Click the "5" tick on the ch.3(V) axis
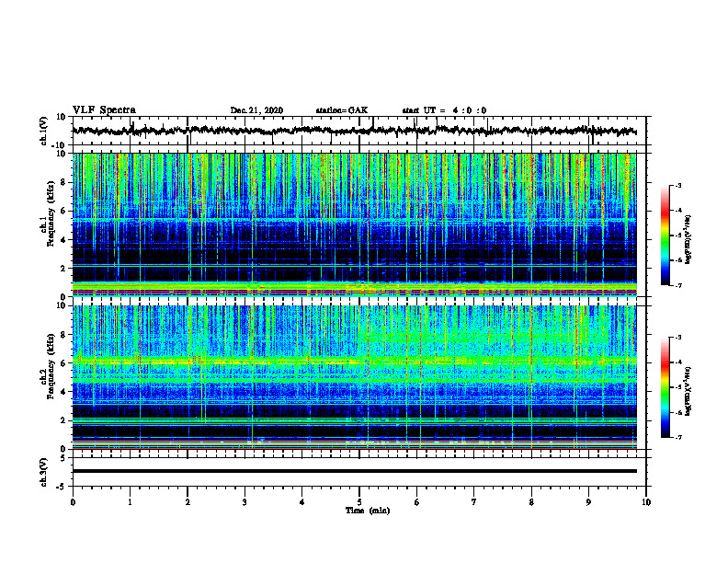 pos(63,458)
